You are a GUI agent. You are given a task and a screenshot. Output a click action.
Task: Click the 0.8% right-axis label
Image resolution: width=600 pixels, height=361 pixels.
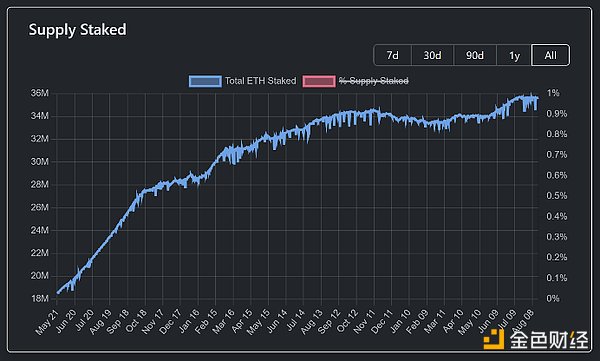pyautogui.click(x=556, y=134)
